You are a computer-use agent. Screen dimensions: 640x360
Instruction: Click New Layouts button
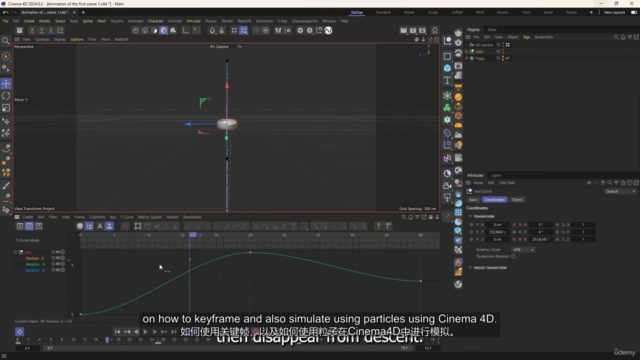coord(614,12)
